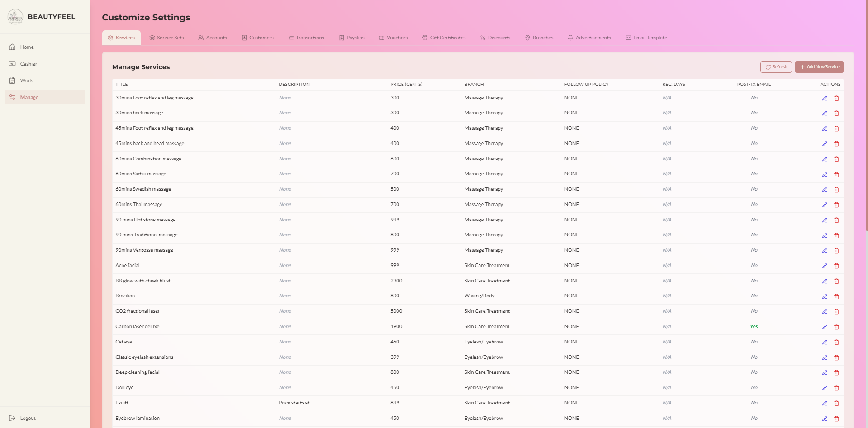
Task: Edit the Exilift service entry
Action: pos(825,403)
